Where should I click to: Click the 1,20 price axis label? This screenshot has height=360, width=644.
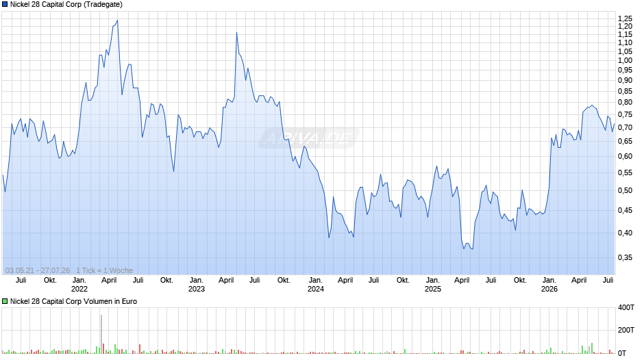click(625, 26)
